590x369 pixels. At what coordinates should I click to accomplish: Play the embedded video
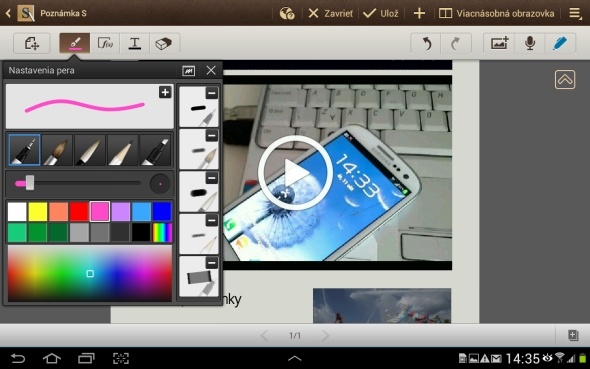295,173
